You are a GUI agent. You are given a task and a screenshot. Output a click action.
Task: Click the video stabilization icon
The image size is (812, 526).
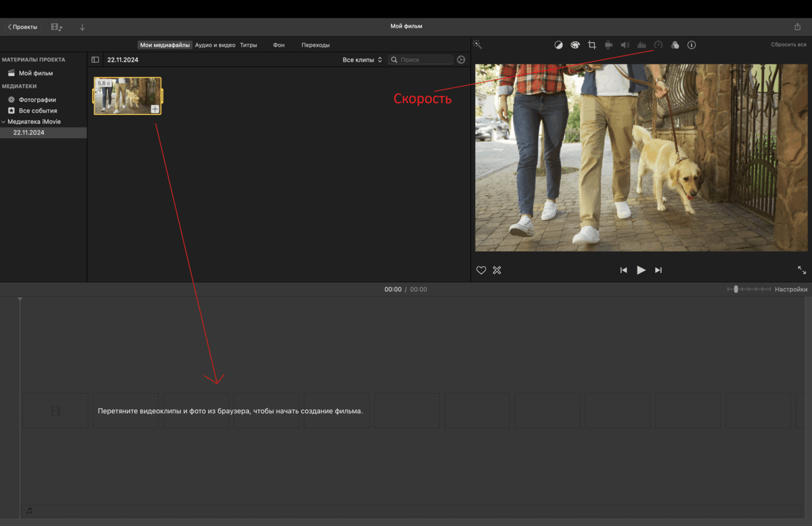[608, 45]
